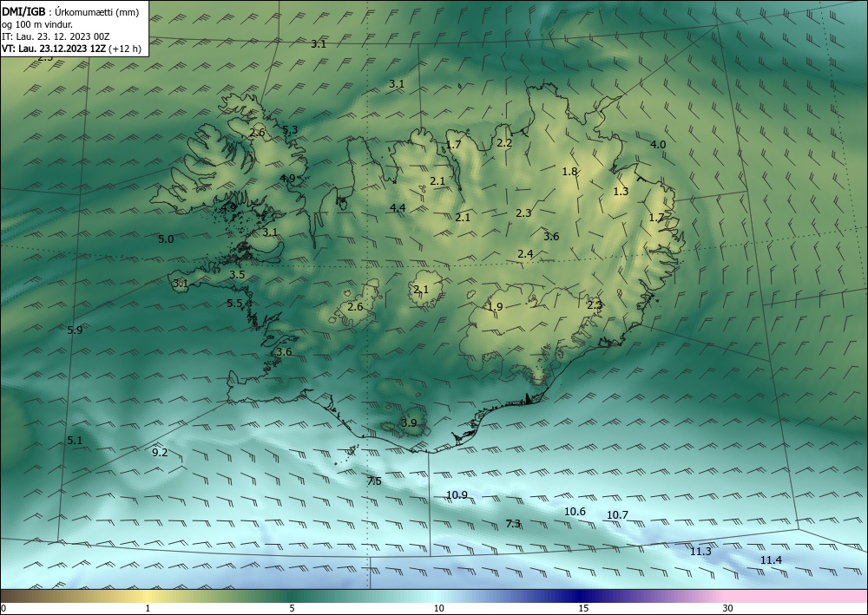This screenshot has width=868, height=615.
Task: Click the 0 label on the color scale
Action: 3,608
